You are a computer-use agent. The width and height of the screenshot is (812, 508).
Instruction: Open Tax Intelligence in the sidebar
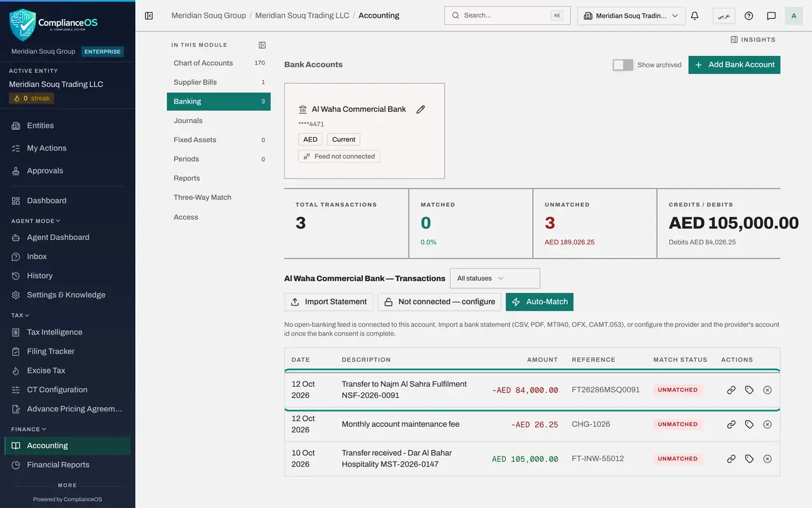(68, 332)
